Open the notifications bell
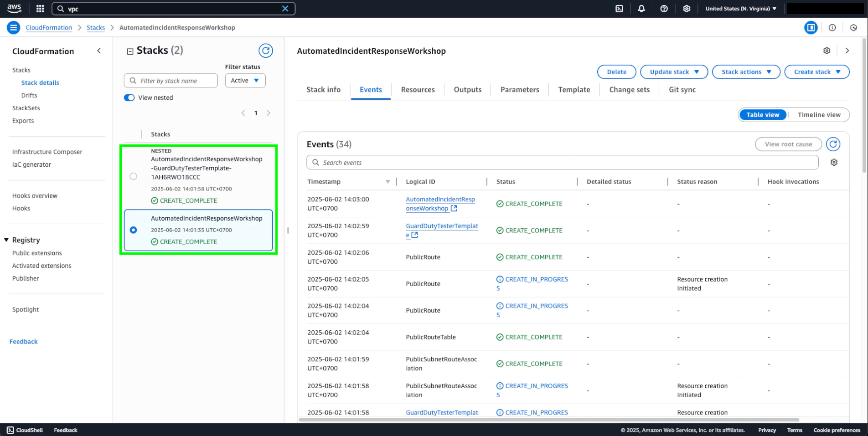 point(641,9)
